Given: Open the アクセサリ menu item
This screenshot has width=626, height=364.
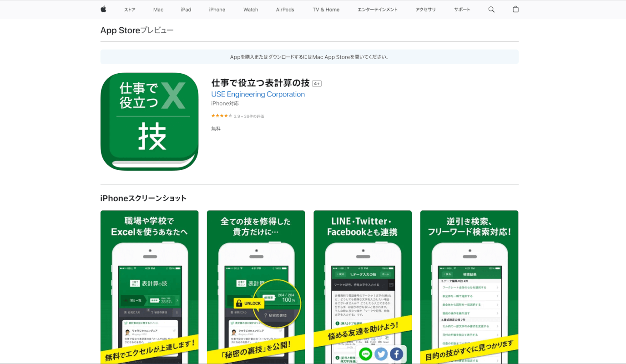Looking at the screenshot, I should pos(425,10).
